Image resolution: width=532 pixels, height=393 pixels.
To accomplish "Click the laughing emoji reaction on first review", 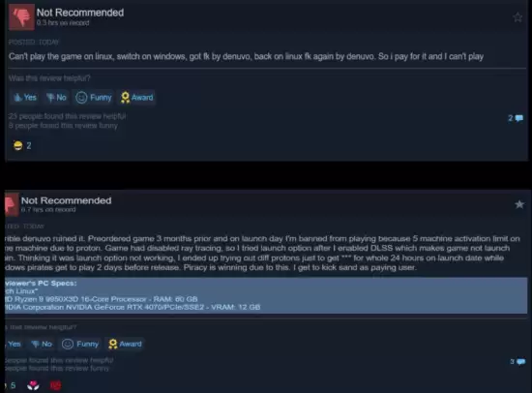I will click(x=18, y=146).
